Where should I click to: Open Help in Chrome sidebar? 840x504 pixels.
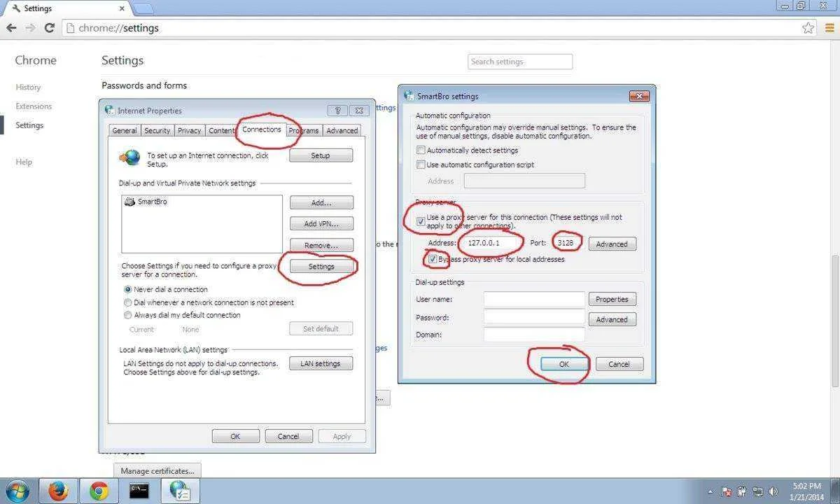pyautogui.click(x=24, y=162)
